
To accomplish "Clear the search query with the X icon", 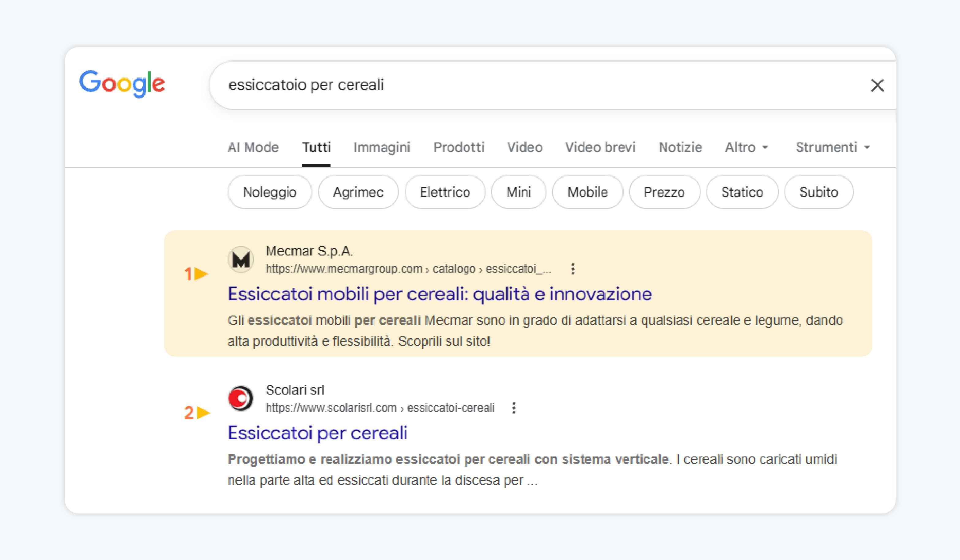I will point(877,85).
